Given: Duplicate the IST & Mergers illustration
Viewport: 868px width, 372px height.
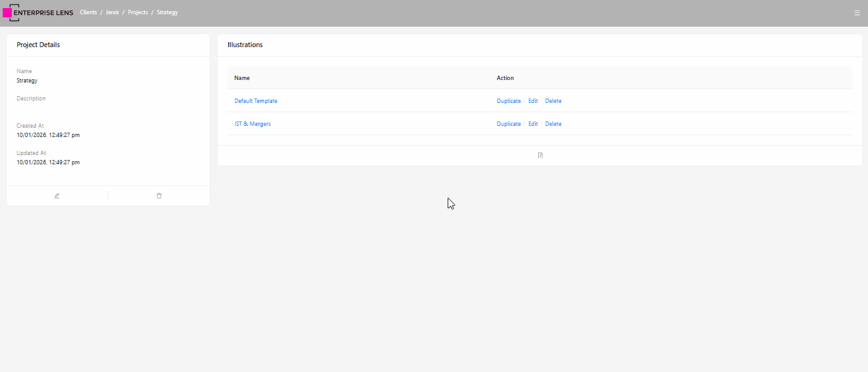Looking at the screenshot, I should pyautogui.click(x=508, y=124).
